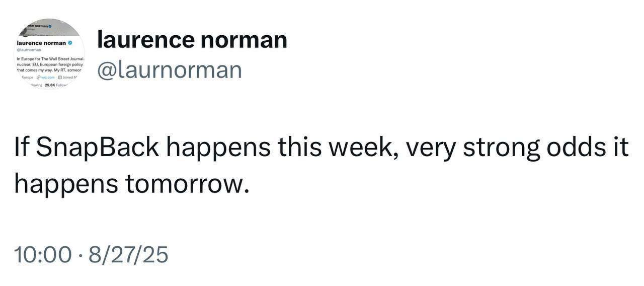
Task: Click the wsj.com link inside the avatar
Action: coord(48,77)
